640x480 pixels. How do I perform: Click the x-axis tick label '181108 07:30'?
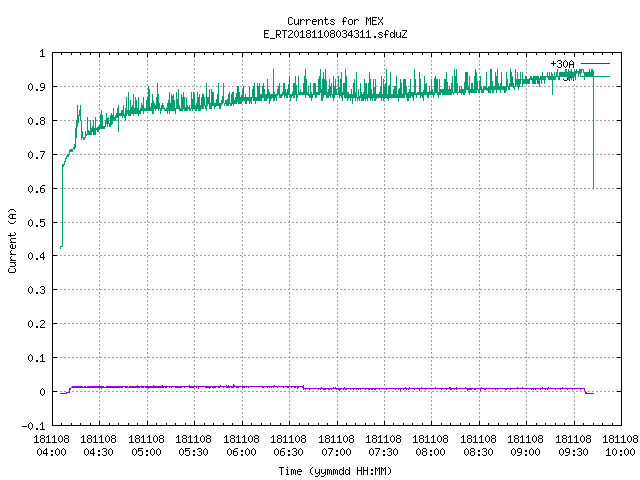point(384,446)
